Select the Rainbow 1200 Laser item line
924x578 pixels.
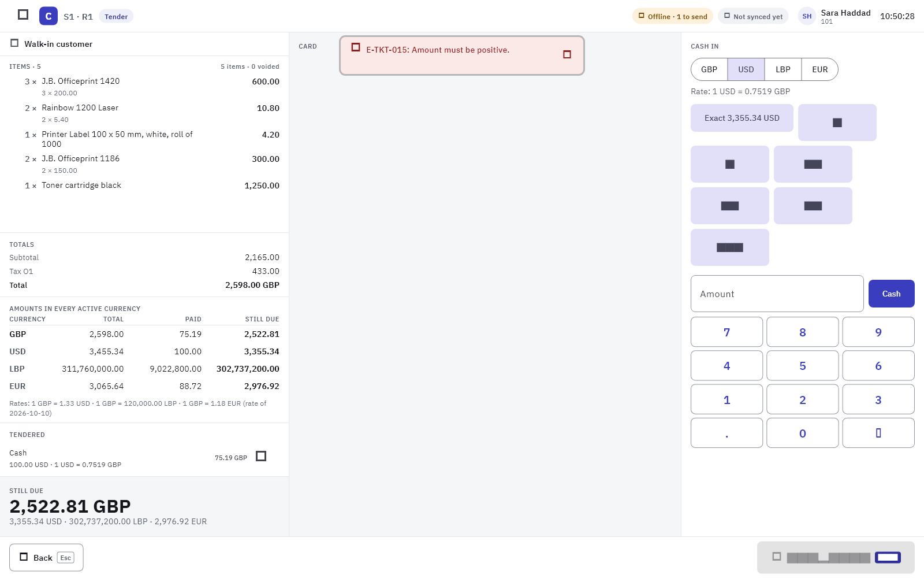(144, 113)
